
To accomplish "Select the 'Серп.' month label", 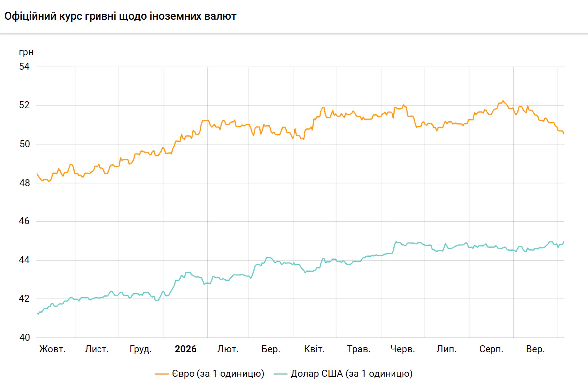I will [491, 349].
